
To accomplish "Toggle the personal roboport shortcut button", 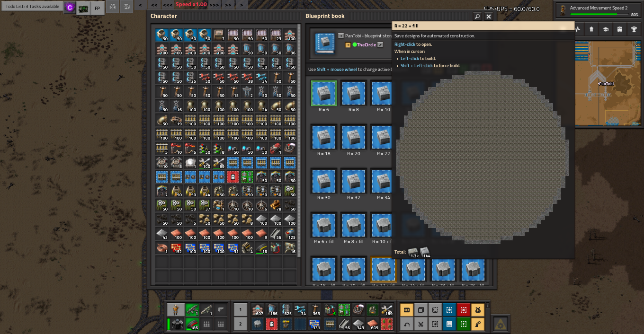I will click(477, 310).
